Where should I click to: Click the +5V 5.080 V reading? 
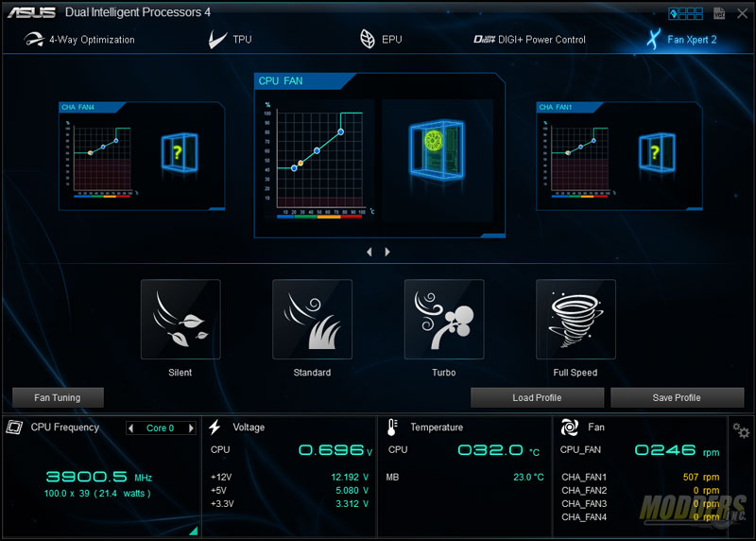(352, 490)
